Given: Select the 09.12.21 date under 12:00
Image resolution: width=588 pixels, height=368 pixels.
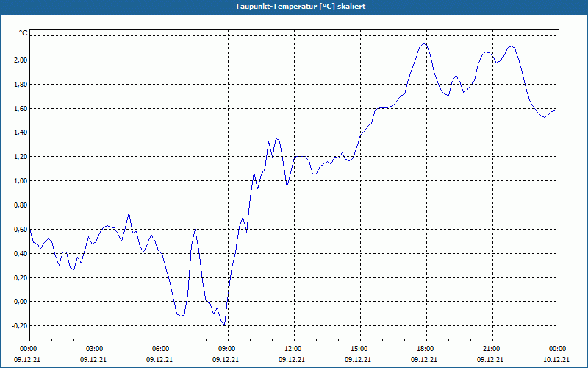Looking at the screenshot, I should click(x=291, y=359).
